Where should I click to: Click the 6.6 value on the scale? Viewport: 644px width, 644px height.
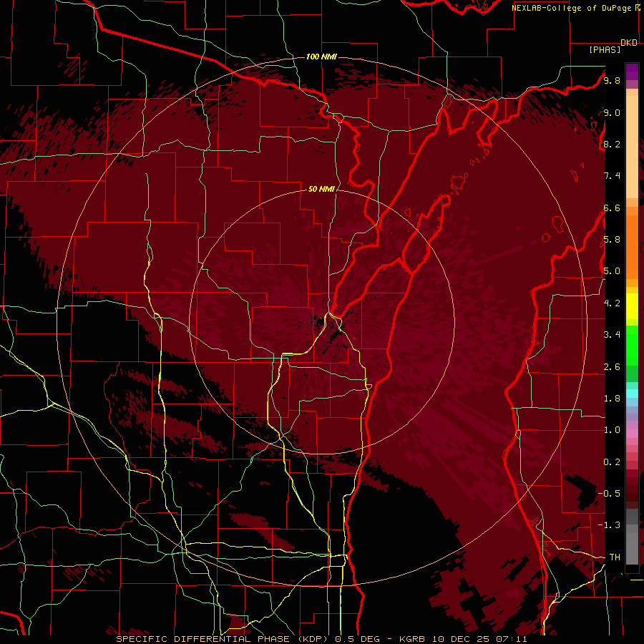(x=612, y=208)
